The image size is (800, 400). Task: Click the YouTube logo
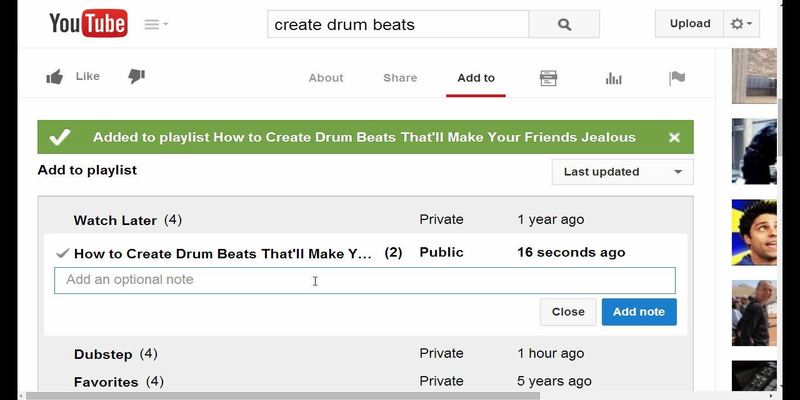[88, 24]
